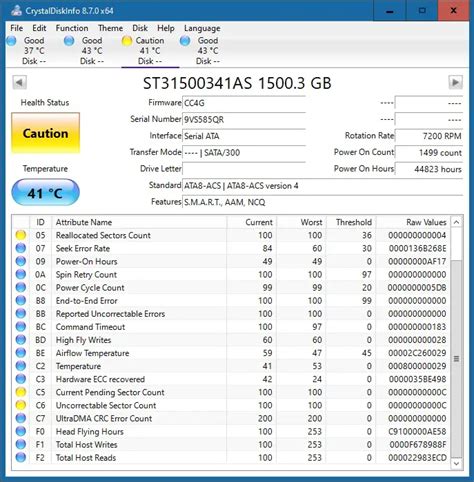Viewport: 474px width, 482px height.
Task: Click the Attribute Name column header
Action: [139, 222]
